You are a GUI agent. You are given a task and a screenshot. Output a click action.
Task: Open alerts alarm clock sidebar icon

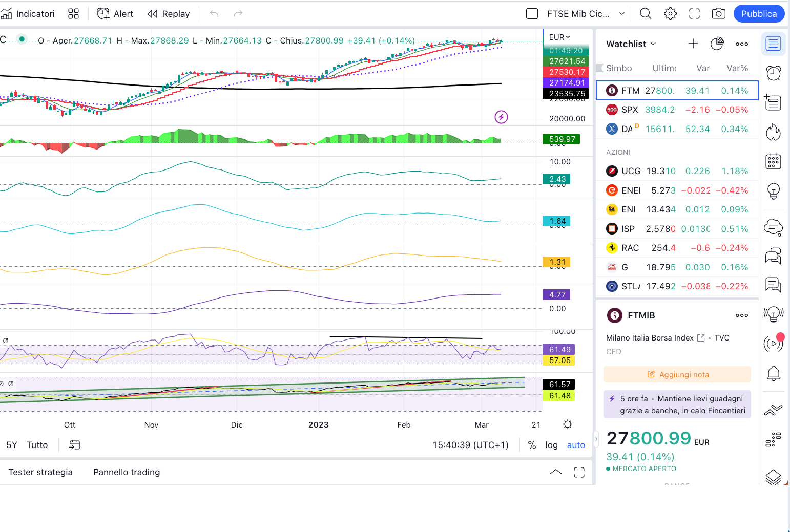[773, 73]
